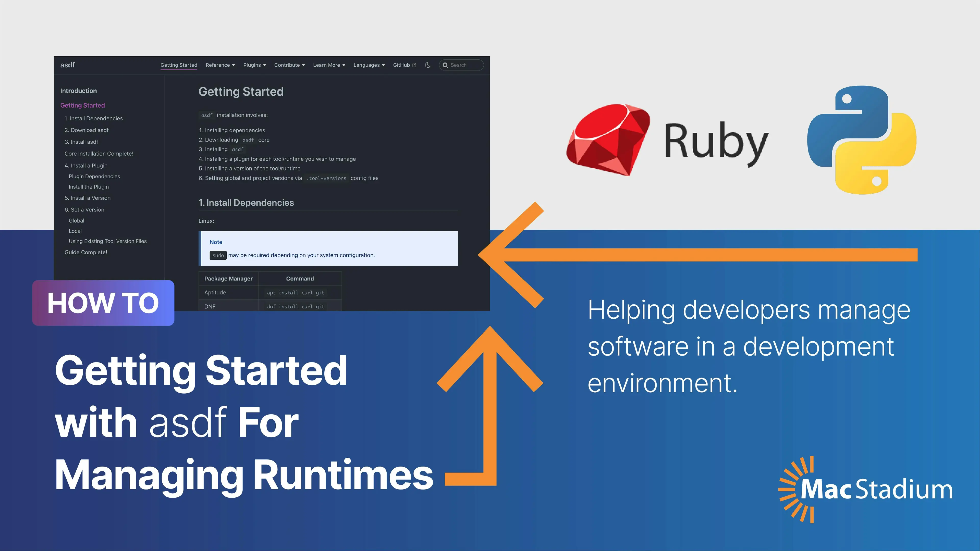This screenshot has height=551, width=980.
Task: Select the Getting Started nav tab
Action: tap(179, 65)
